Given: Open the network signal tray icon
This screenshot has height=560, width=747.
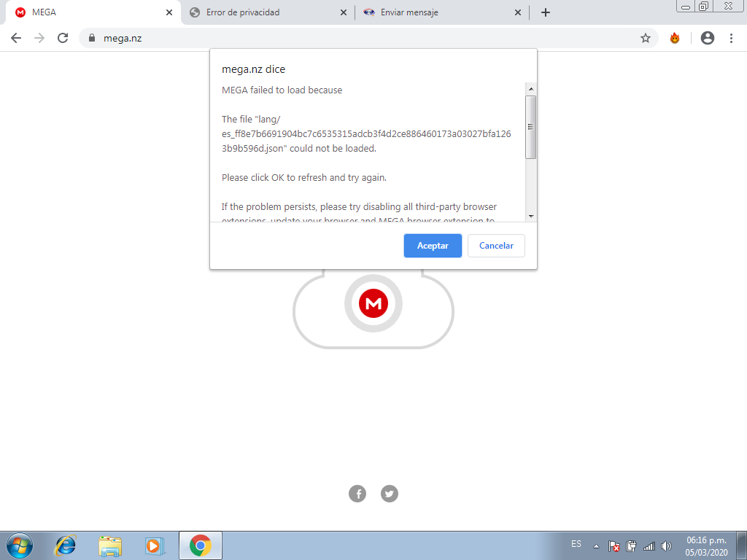Looking at the screenshot, I should [x=649, y=546].
